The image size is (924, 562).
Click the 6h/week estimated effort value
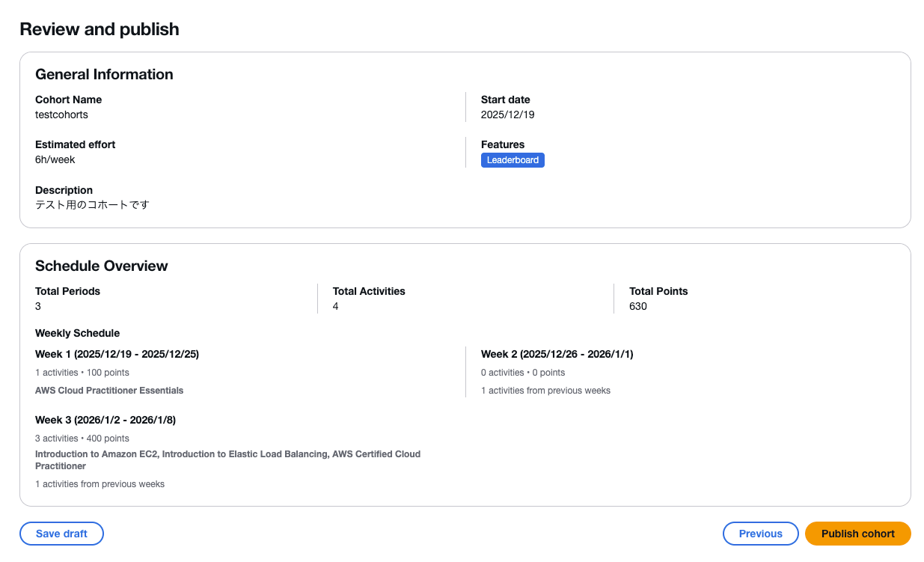point(55,159)
